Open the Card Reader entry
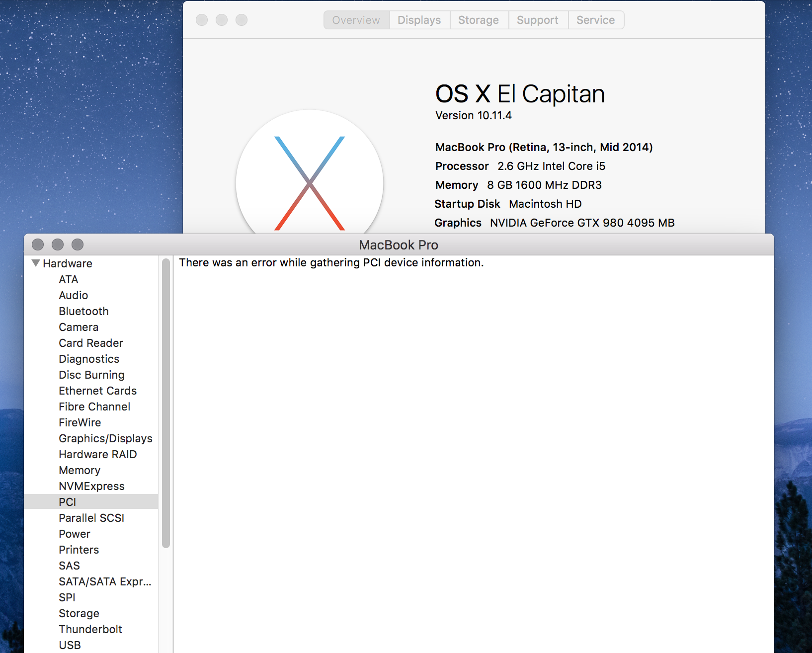Image resolution: width=812 pixels, height=653 pixels. coord(91,343)
